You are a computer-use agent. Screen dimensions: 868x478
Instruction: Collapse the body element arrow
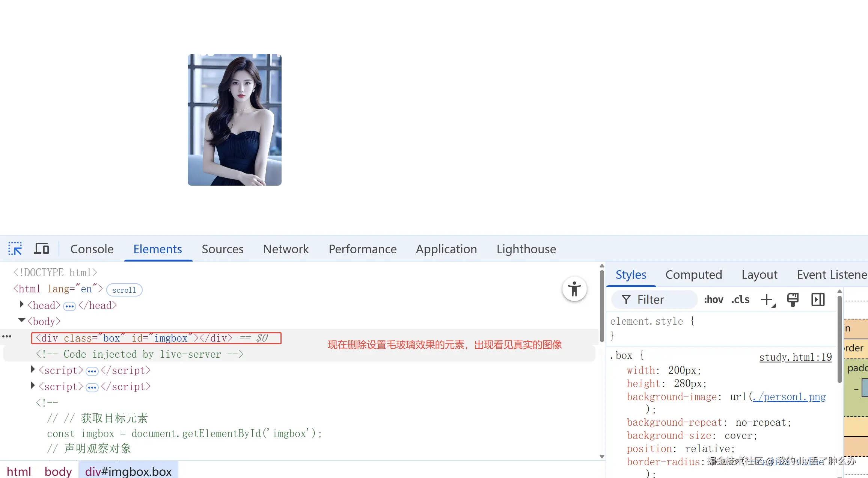coord(21,321)
